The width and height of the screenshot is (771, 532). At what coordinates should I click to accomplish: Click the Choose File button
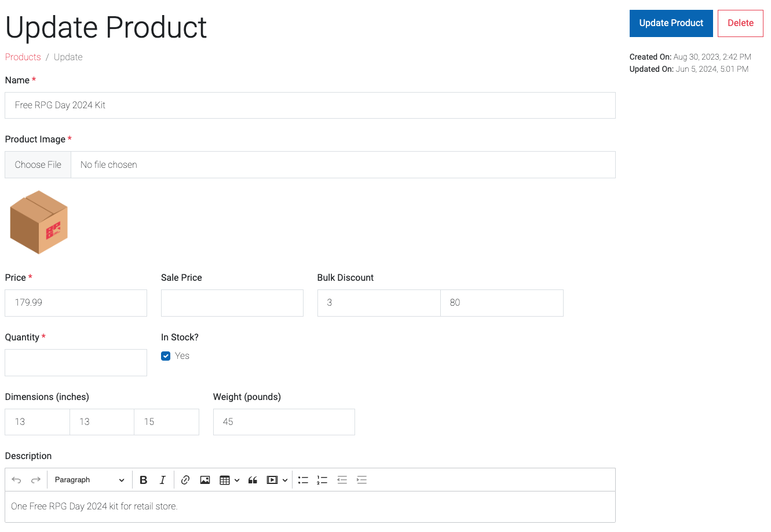38,165
